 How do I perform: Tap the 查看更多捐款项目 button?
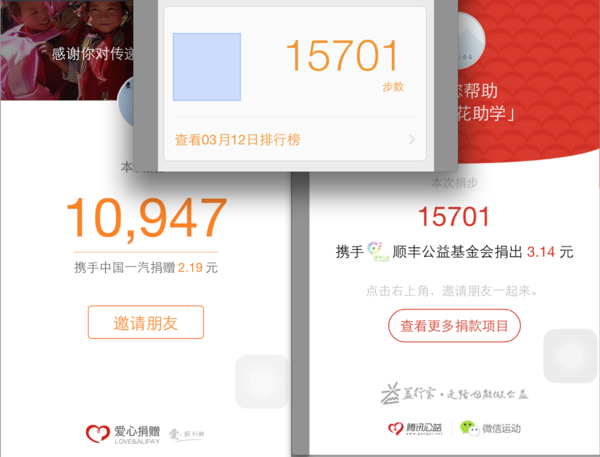(x=454, y=326)
